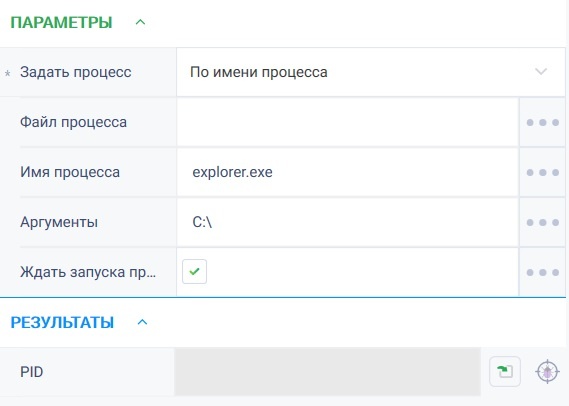Click the empty Файл процесса input field
Image resolution: width=569 pixels, height=406 pixels.
click(x=347, y=122)
